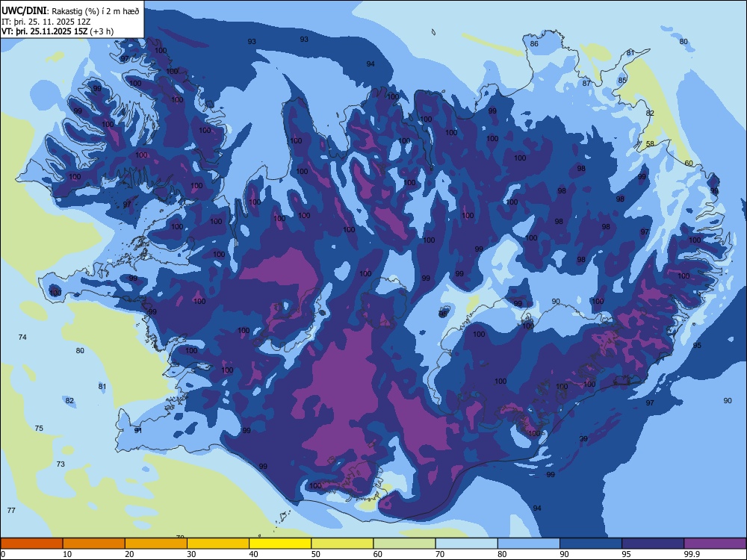Click the legend label 10
This screenshot has width=747, height=560.
pos(67,554)
